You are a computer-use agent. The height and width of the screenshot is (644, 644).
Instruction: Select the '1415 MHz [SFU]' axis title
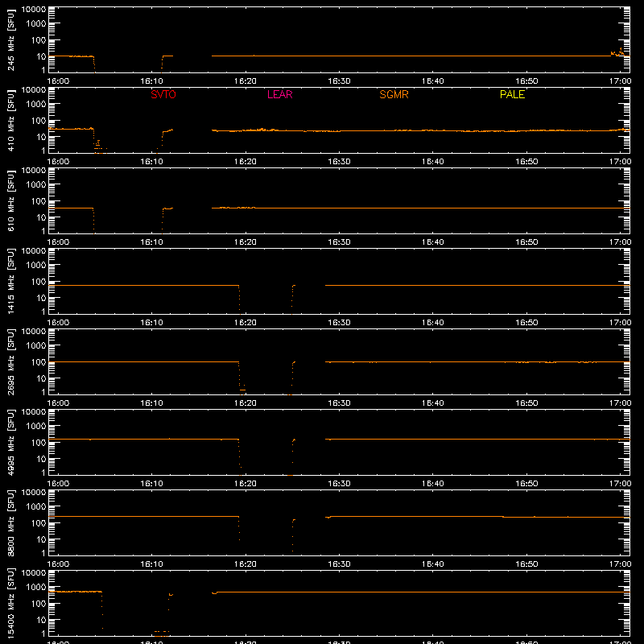coord(10,281)
